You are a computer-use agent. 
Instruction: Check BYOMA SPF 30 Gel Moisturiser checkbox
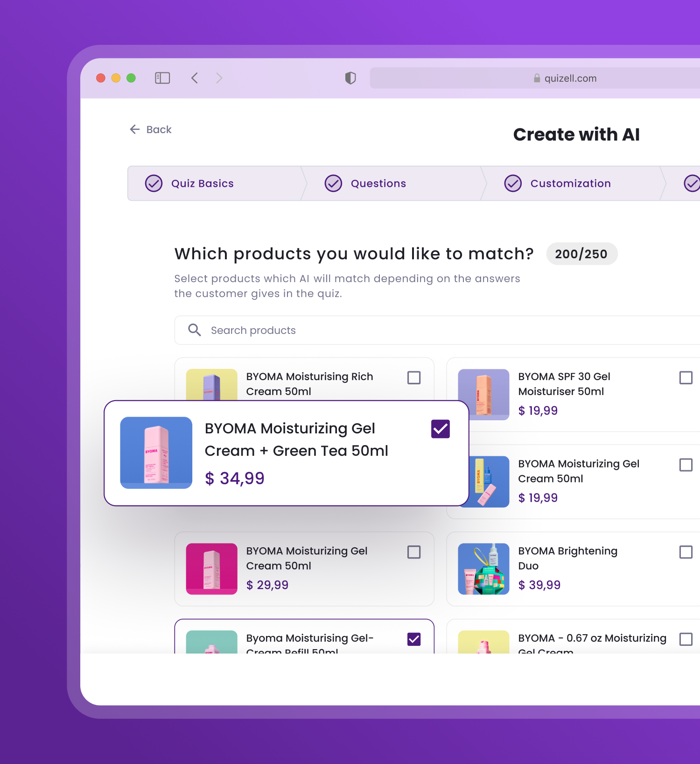[686, 378]
